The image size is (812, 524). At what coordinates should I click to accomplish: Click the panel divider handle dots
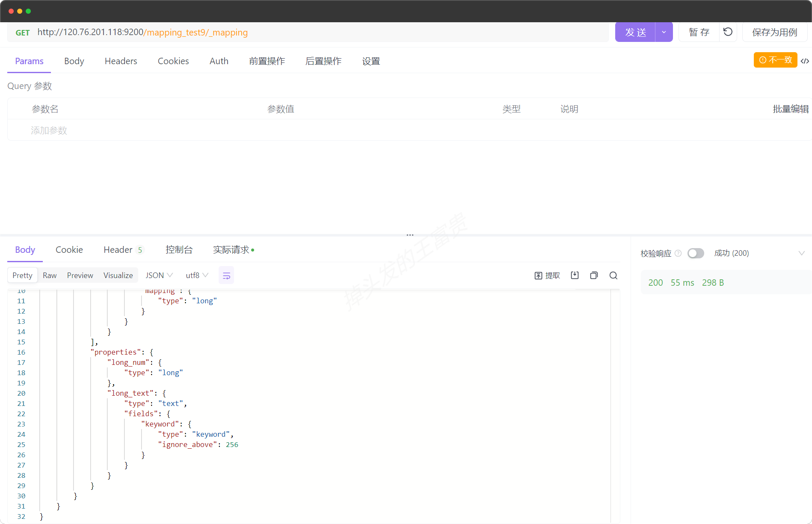coord(410,235)
